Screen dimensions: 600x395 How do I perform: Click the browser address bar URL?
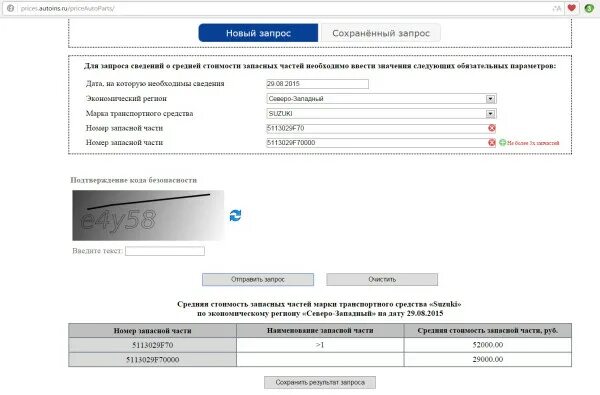coord(67,8)
